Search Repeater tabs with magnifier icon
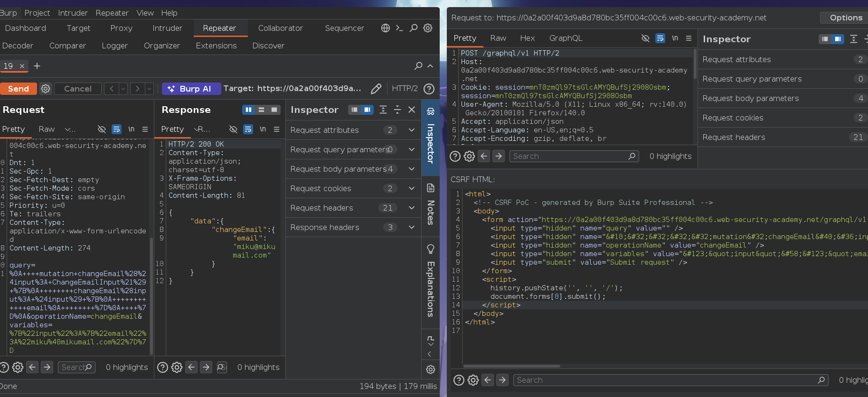The image size is (868, 397). coord(418,66)
